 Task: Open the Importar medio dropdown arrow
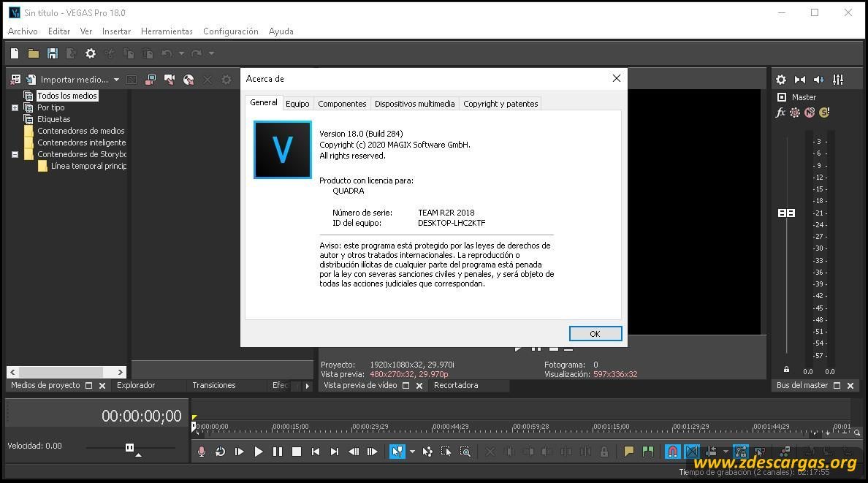point(116,80)
